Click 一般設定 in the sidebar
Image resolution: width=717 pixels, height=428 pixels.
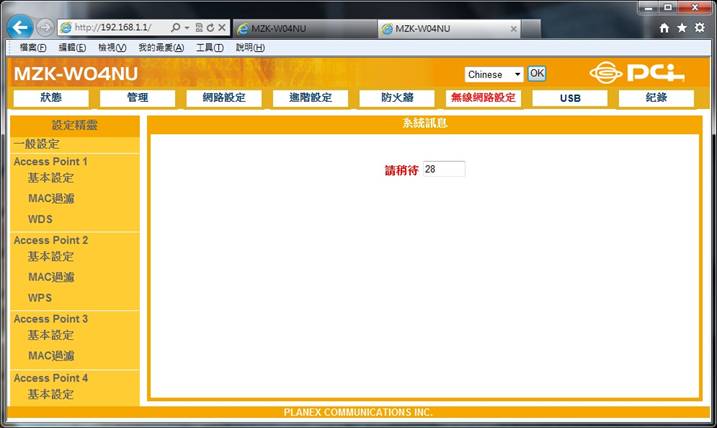pyautogui.click(x=37, y=144)
